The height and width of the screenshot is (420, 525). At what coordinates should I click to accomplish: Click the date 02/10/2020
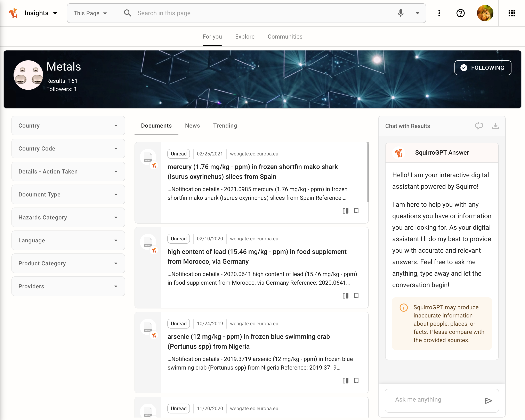pyautogui.click(x=210, y=239)
